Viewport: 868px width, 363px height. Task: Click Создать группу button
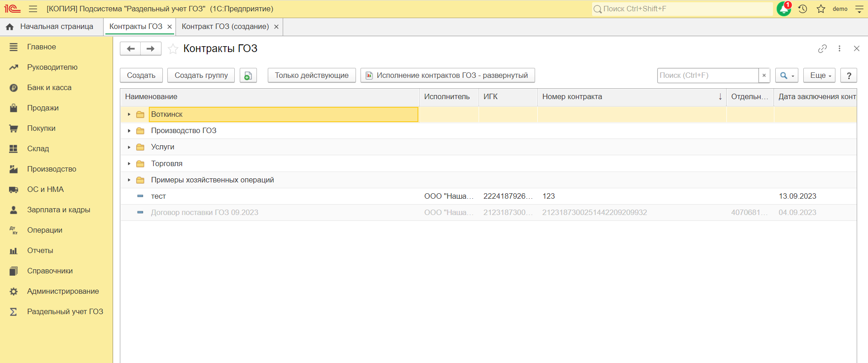tap(201, 76)
